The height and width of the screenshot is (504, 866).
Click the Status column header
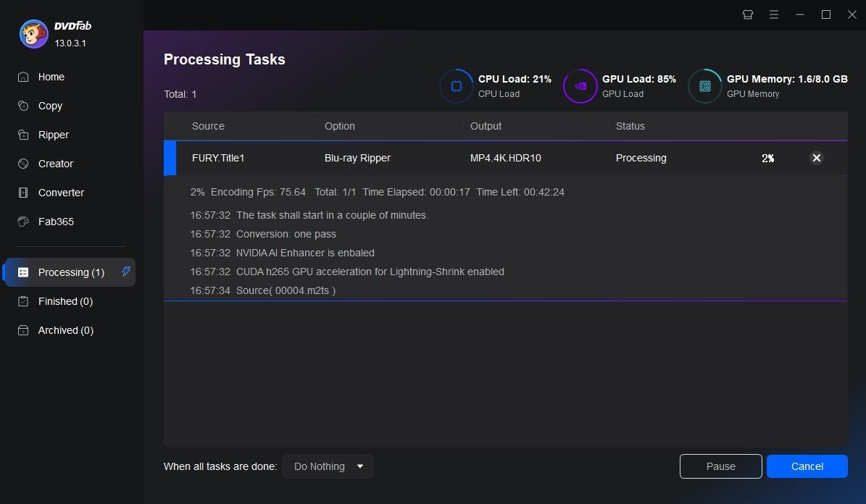630,126
